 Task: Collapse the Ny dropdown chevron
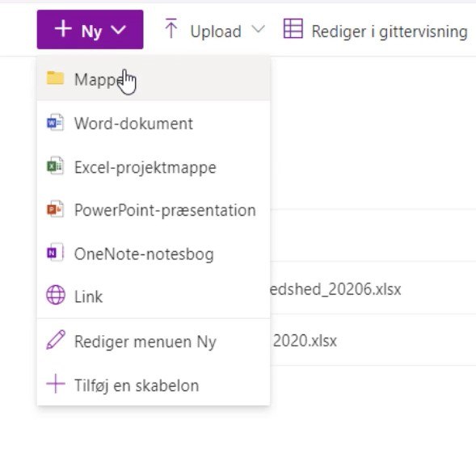tap(118, 29)
